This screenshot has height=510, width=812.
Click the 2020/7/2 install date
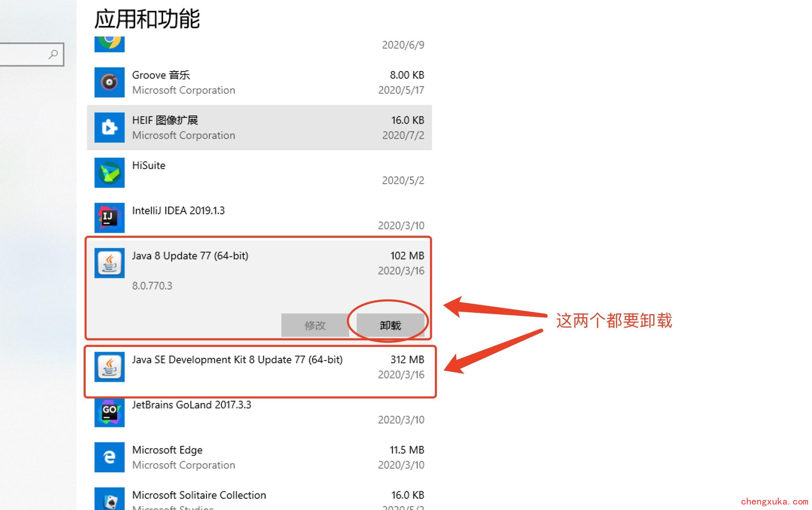tap(403, 135)
